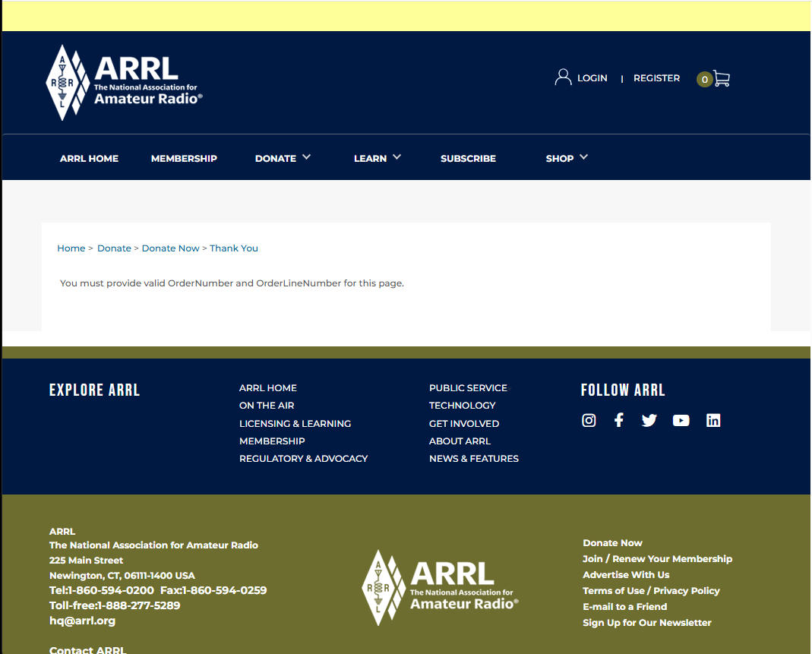The width and height of the screenshot is (812, 654).
Task: Open the shopping cart icon
Action: pos(722,78)
